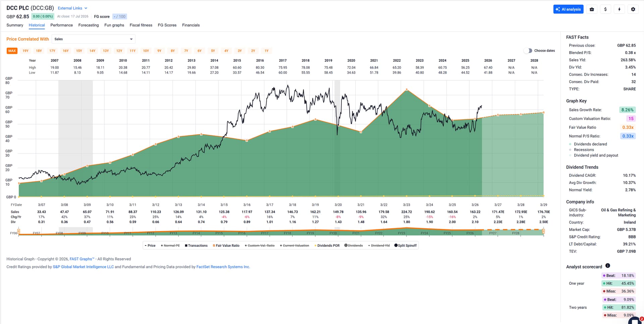Select the MAX time range button
644x324 pixels.
click(12, 51)
